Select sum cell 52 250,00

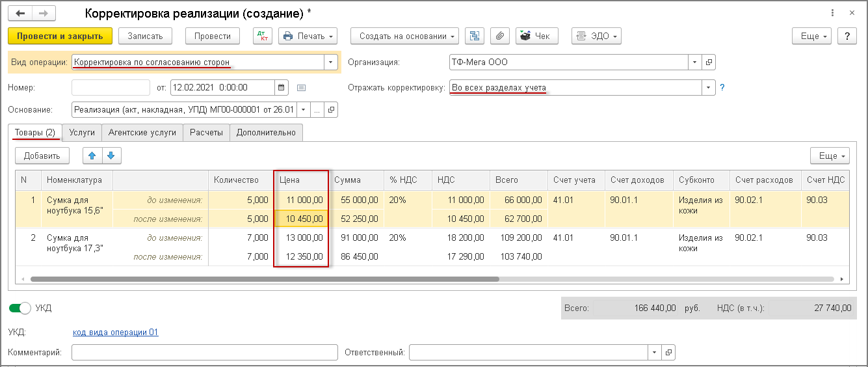pyautogui.click(x=356, y=219)
